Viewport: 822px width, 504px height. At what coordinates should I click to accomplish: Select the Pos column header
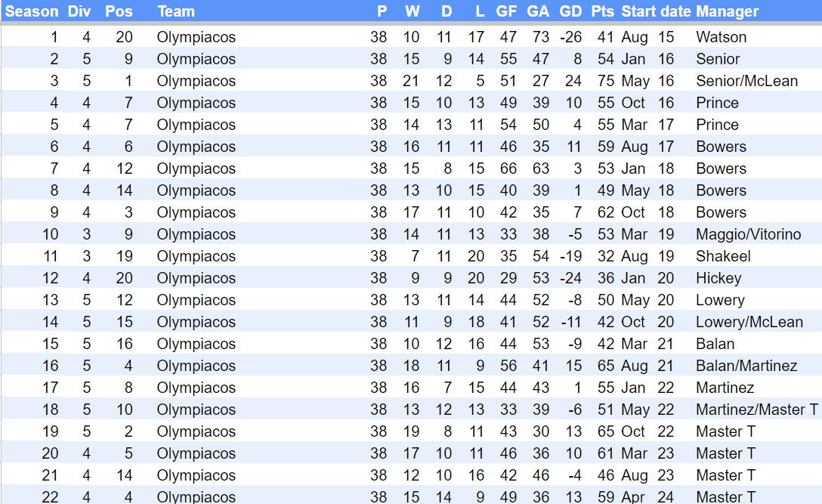[119, 11]
